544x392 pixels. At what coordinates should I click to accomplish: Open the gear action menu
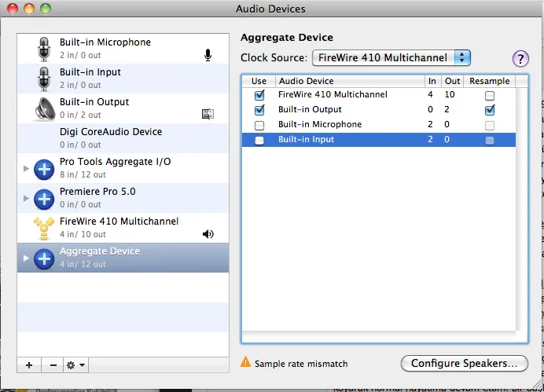coord(75,365)
